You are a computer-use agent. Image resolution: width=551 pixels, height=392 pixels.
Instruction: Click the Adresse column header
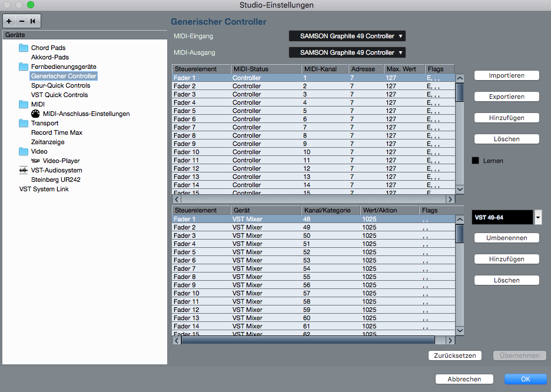tap(366, 69)
